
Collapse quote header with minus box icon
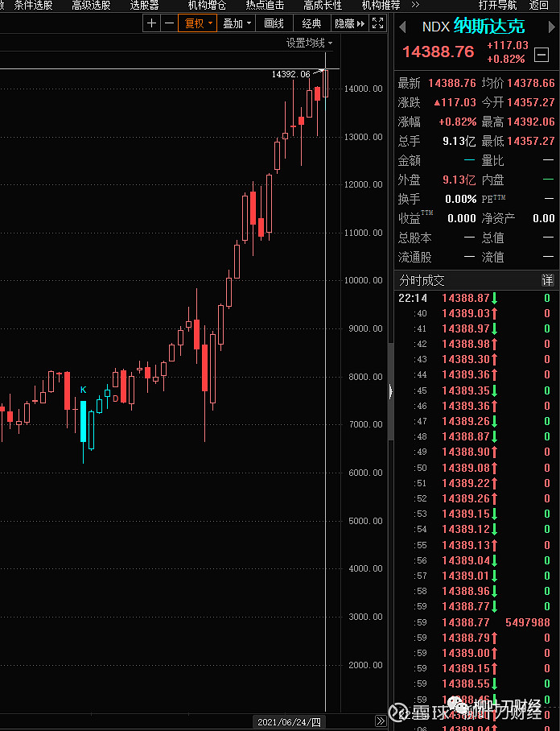pos(541,55)
